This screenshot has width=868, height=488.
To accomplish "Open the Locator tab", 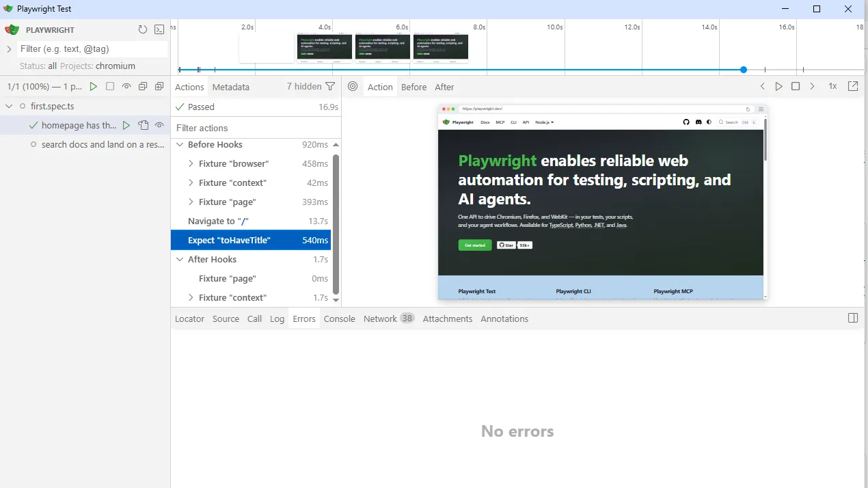I will coord(189,318).
